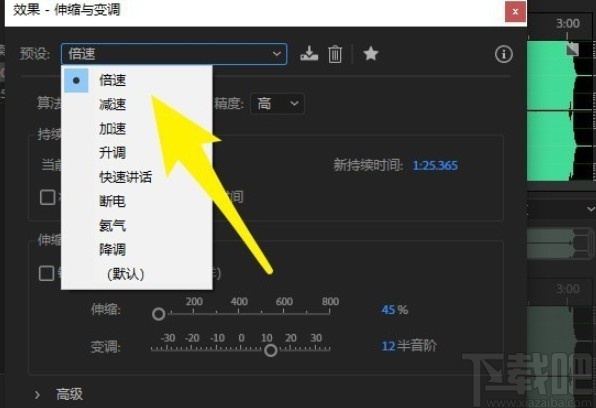Save the current settings as a preset
The height and width of the screenshot is (408, 596).
click(x=309, y=54)
